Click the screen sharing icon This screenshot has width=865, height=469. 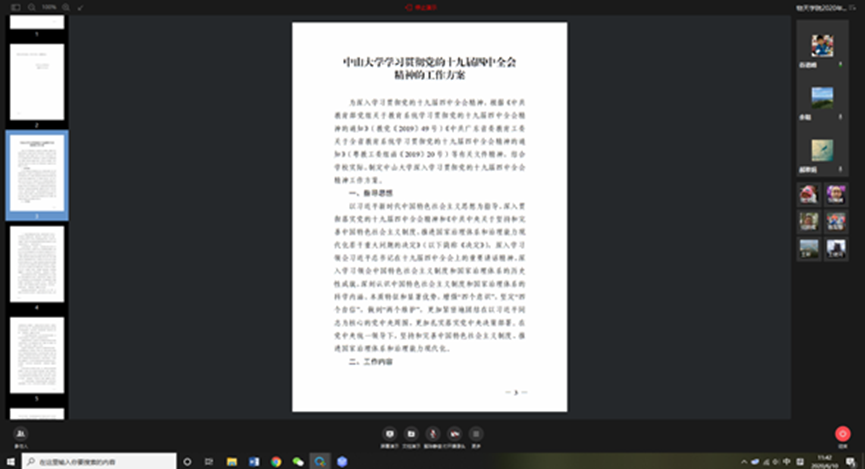point(390,435)
